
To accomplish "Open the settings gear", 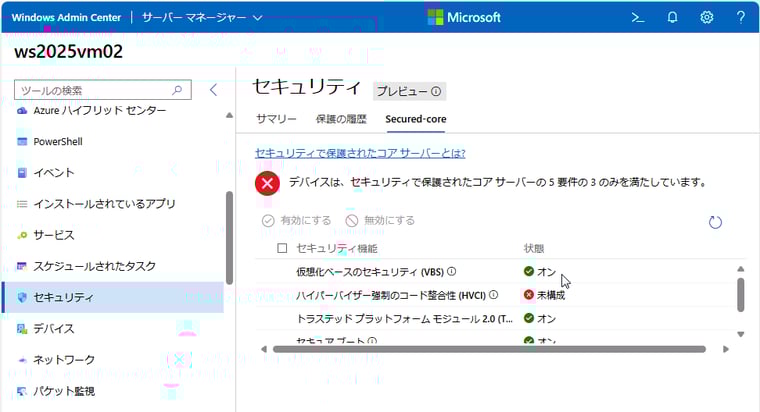I will [707, 18].
